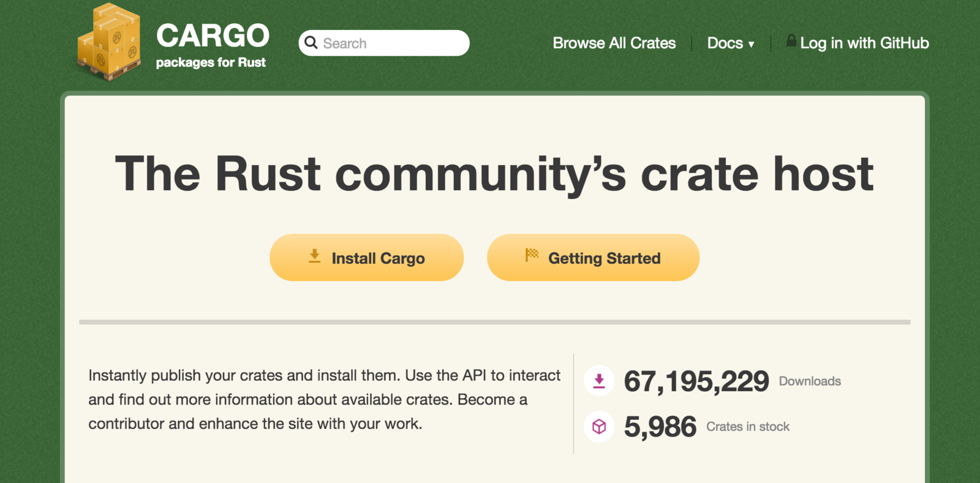Viewport: 980px width, 483px height.
Task: Click the 'packages for Rust' tagline
Action: click(x=211, y=62)
